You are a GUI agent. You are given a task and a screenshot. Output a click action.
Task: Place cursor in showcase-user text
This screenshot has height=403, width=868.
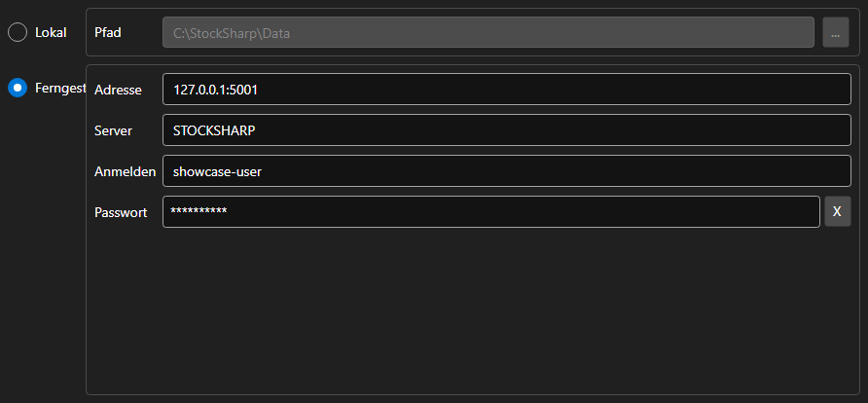217,171
